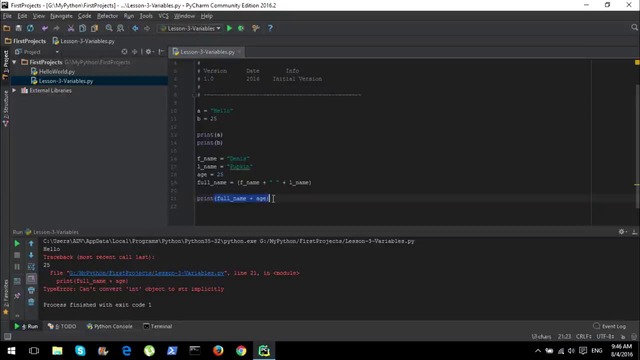Toggle scroll to end in Run console

point(31,278)
